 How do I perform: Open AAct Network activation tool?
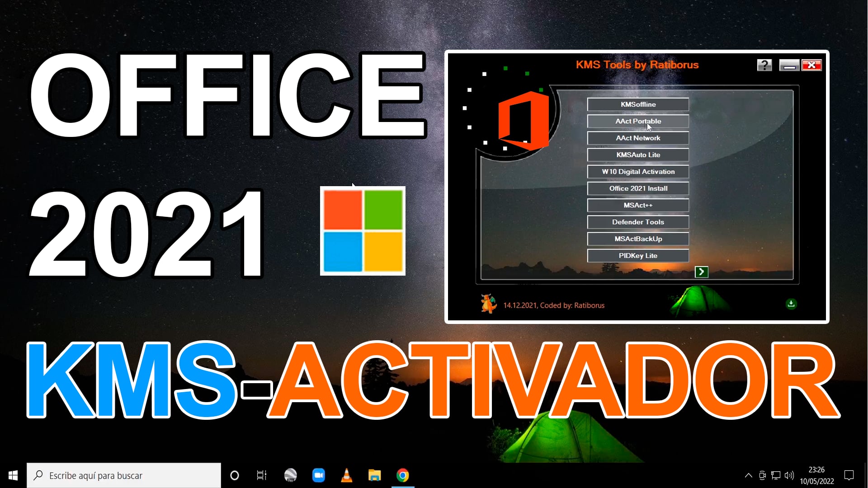(x=638, y=138)
